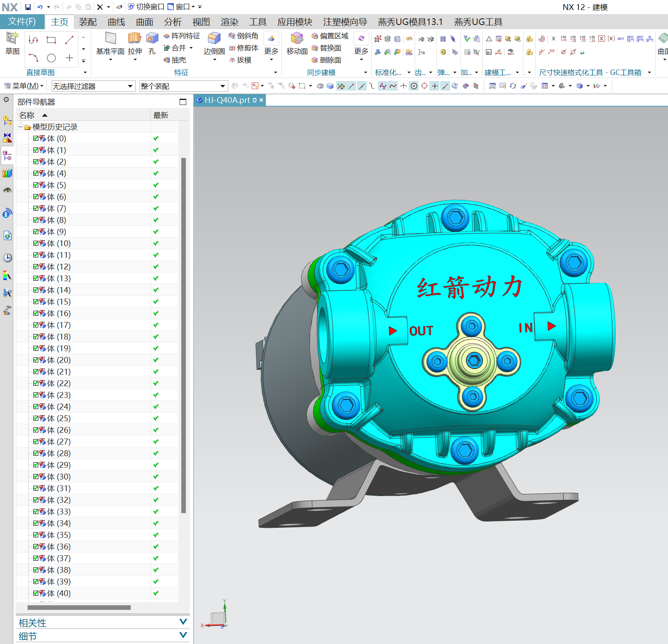This screenshot has width=668, height=644.
Task: Click the Save icon in quick access toolbar
Action: (28, 7)
